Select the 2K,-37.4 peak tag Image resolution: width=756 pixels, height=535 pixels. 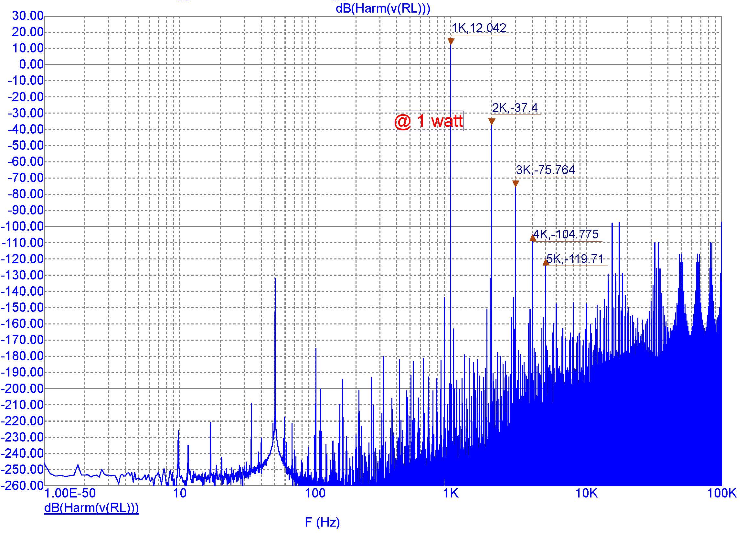coord(515,108)
